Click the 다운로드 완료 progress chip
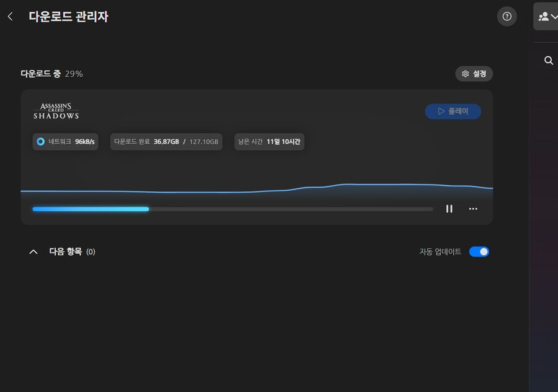This screenshot has height=392, width=558. (166, 141)
